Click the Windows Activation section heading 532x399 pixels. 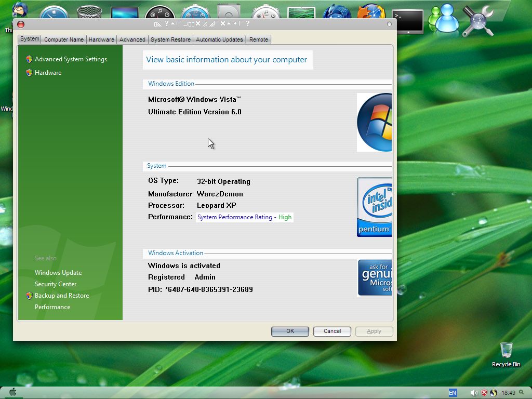click(176, 253)
